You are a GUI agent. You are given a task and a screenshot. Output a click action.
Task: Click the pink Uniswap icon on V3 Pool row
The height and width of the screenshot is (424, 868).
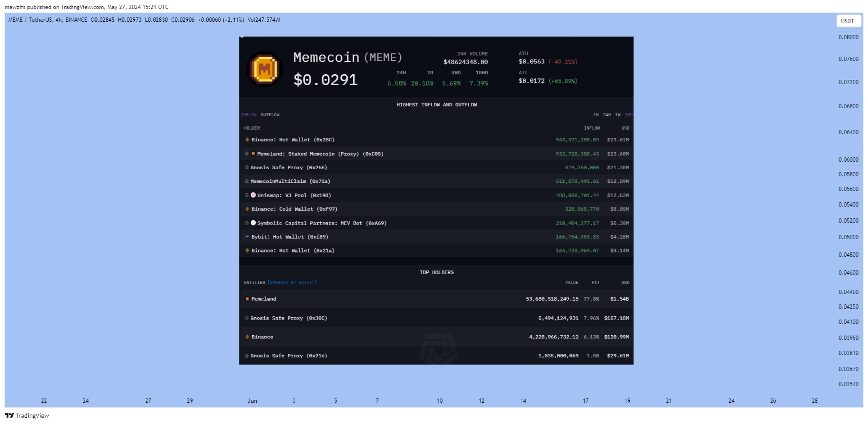[253, 195]
